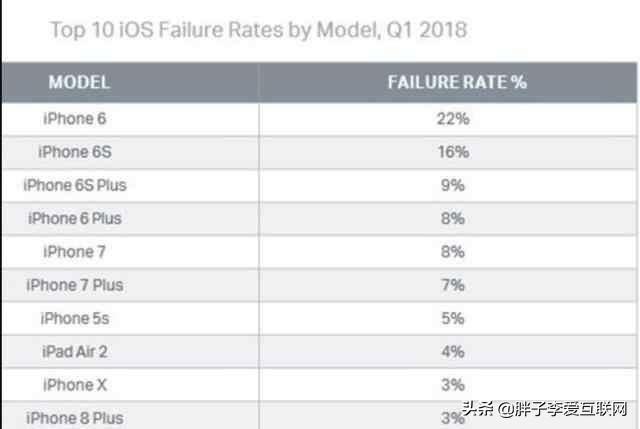
Task: Click the iPhone 6S Plus model cell
Action: [74, 185]
